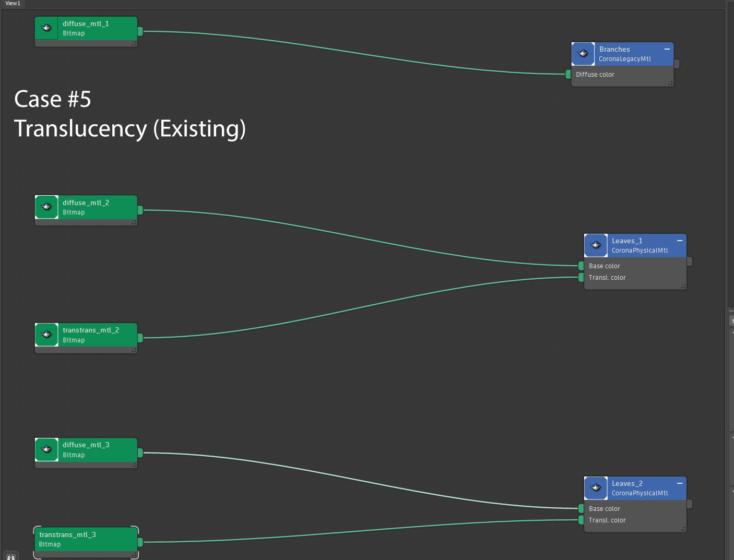734x560 pixels.
Task: Click the teapot preview icon on diffuse_mtl_1
Action: 46,28
